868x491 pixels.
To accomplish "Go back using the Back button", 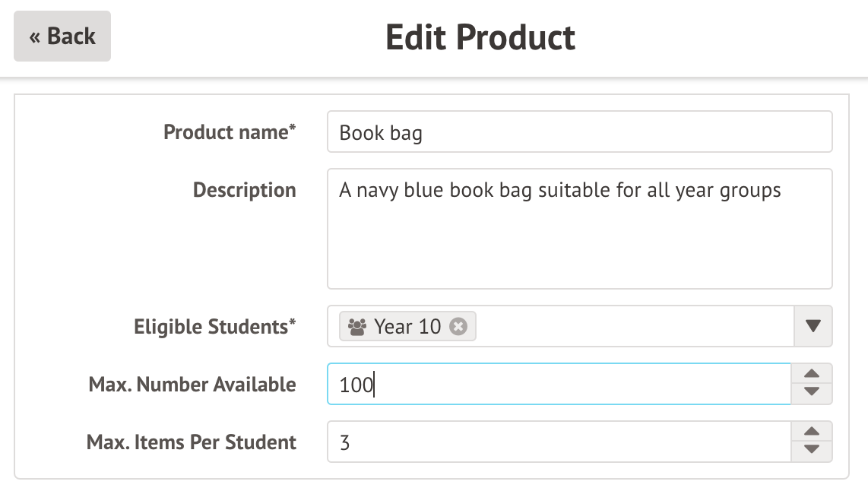I will [x=62, y=36].
